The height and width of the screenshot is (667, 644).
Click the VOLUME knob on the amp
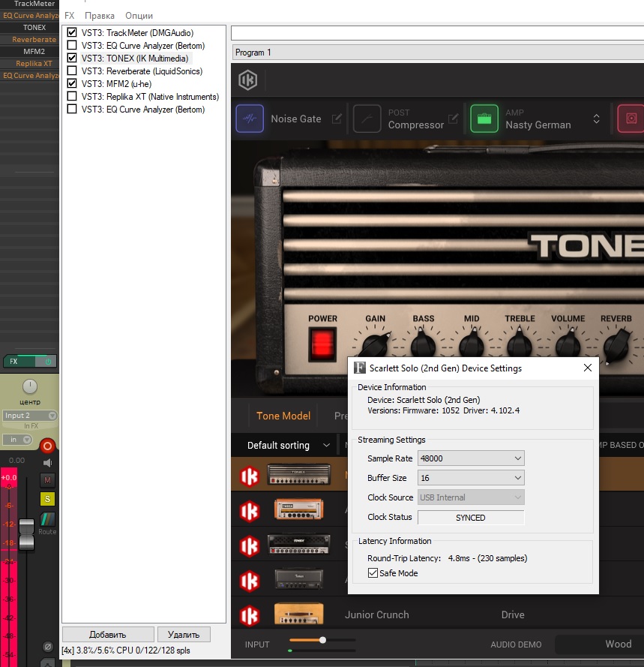coord(568,344)
